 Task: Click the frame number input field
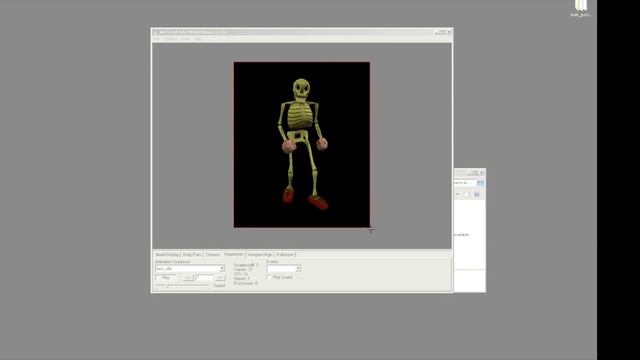pos(204,278)
